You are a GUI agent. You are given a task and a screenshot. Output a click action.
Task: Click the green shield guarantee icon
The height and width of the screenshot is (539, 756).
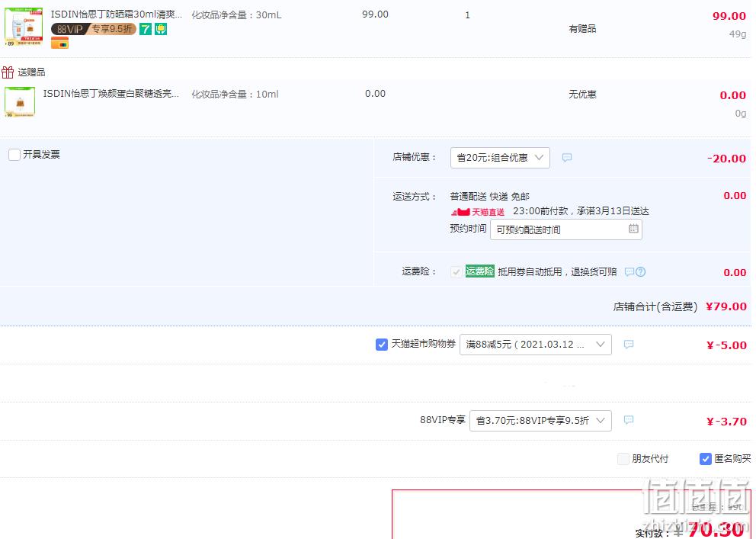click(x=161, y=30)
